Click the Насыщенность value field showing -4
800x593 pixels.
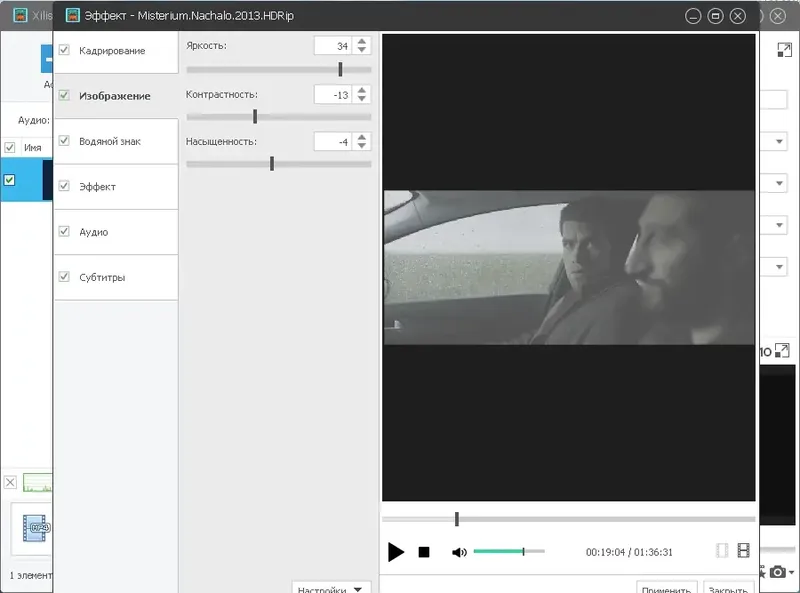click(333, 142)
